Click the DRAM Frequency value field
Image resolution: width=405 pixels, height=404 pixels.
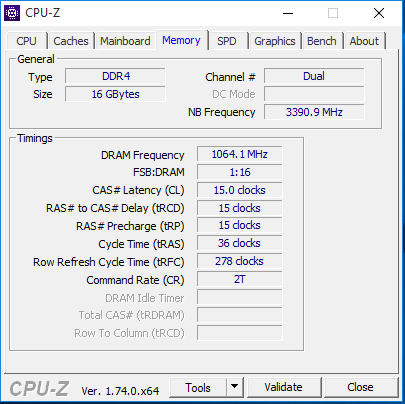click(239, 154)
